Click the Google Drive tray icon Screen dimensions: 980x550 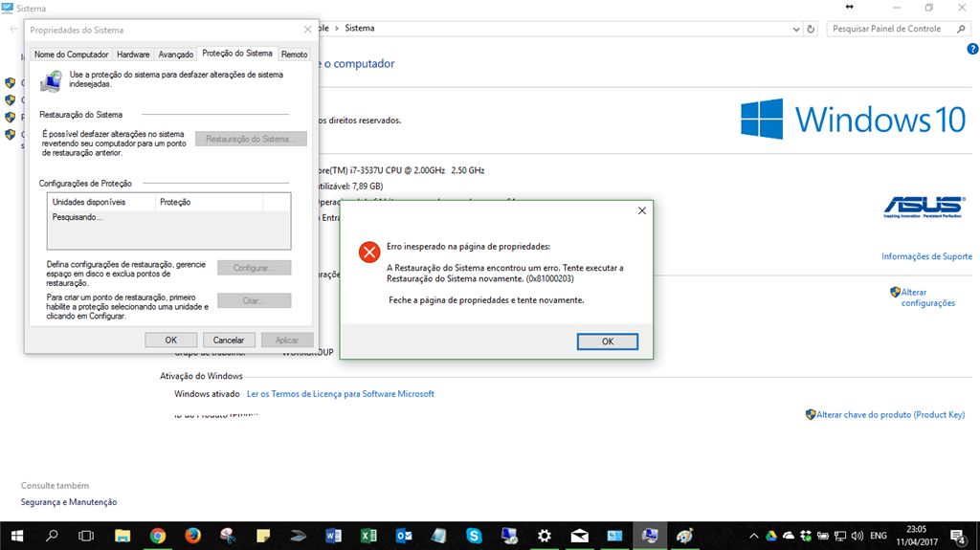coord(771,536)
